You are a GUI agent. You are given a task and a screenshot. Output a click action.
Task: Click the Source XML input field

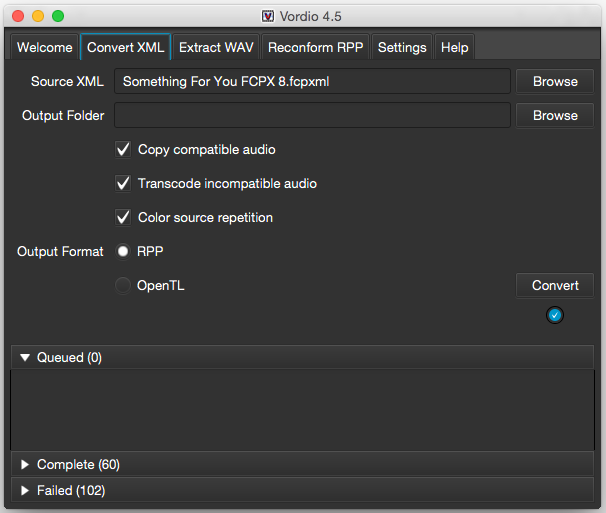point(312,81)
